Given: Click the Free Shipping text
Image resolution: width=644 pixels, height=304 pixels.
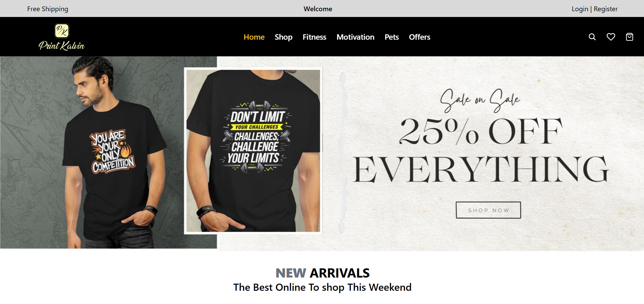Looking at the screenshot, I should [x=48, y=9].
